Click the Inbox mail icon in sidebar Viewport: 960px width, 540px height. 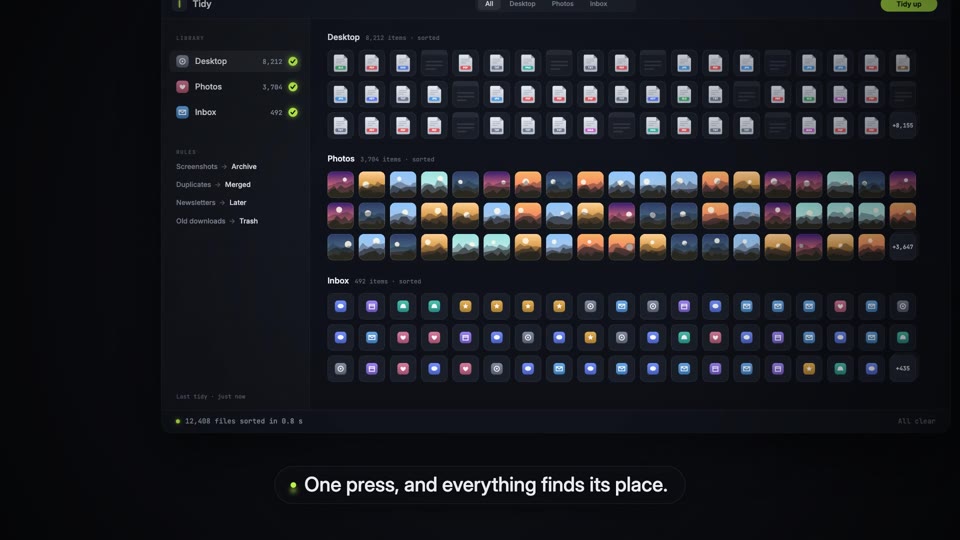[182, 112]
